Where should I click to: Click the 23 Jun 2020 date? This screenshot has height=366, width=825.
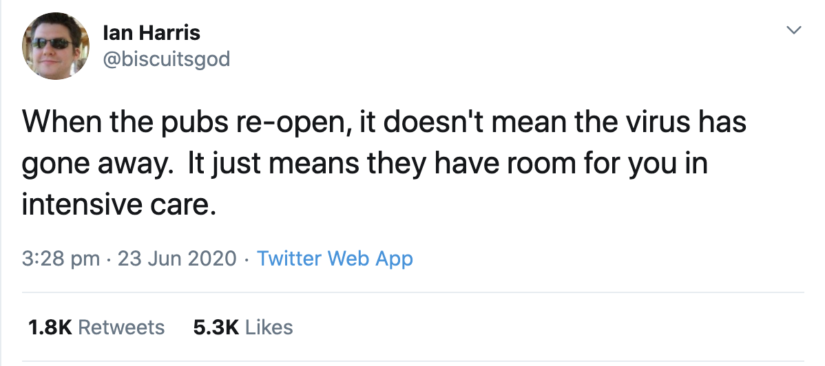coord(177,259)
